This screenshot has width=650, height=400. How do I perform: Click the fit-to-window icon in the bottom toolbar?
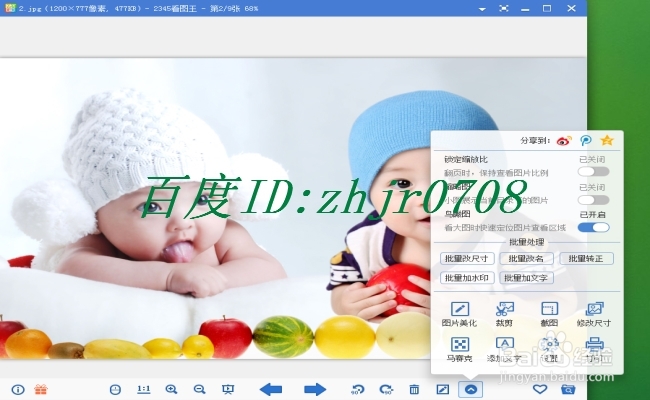pyautogui.click(x=115, y=390)
